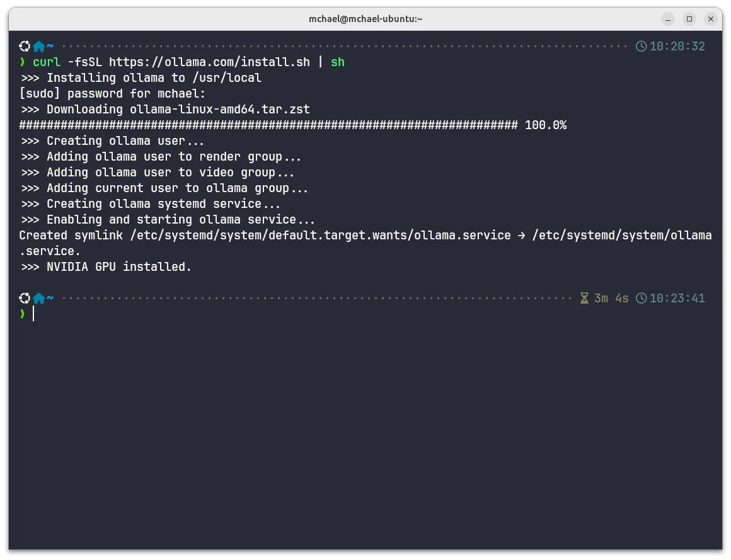Click the clock icon beside 10:20:32
Viewport: 731px width, 560px height.
641,46
